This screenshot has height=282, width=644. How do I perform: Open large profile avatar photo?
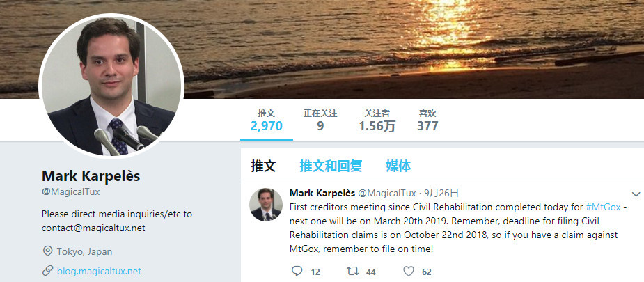[111, 87]
